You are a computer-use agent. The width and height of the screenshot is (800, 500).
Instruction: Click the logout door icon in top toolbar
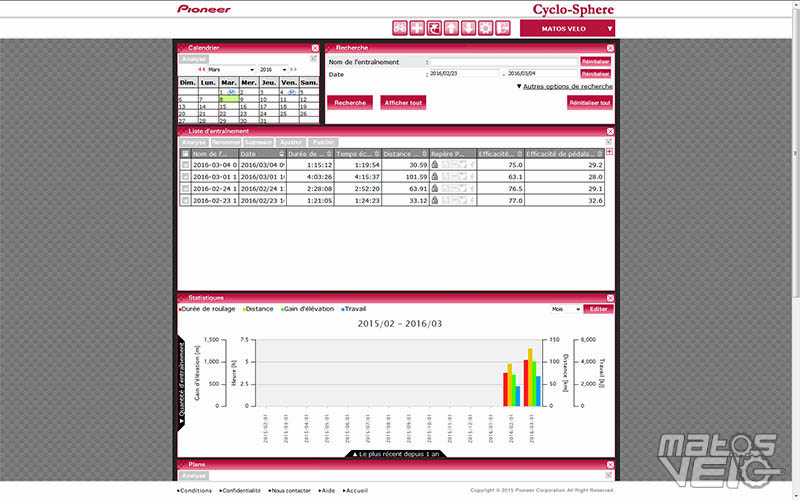503,28
